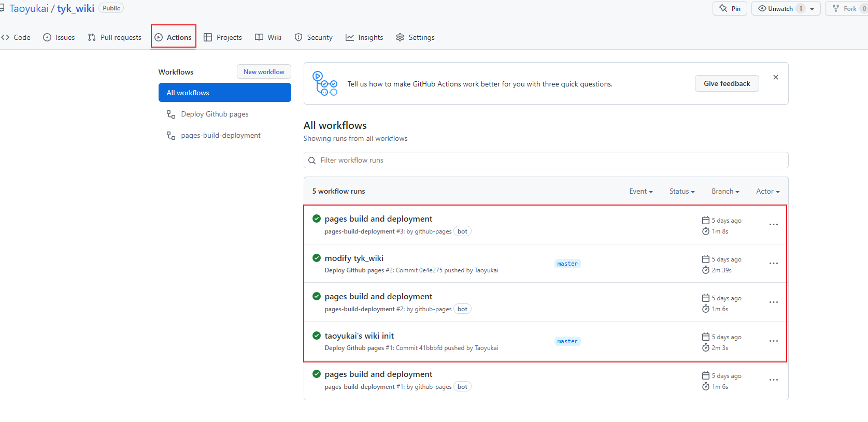This screenshot has height=422, width=868.
Task: Click the Taoyukai owner link
Action: [x=29, y=8]
